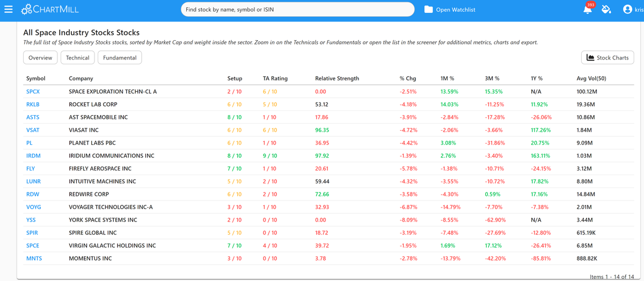The width and height of the screenshot is (644, 281).
Task: Click the 393 notifications badge
Action: [591, 5]
